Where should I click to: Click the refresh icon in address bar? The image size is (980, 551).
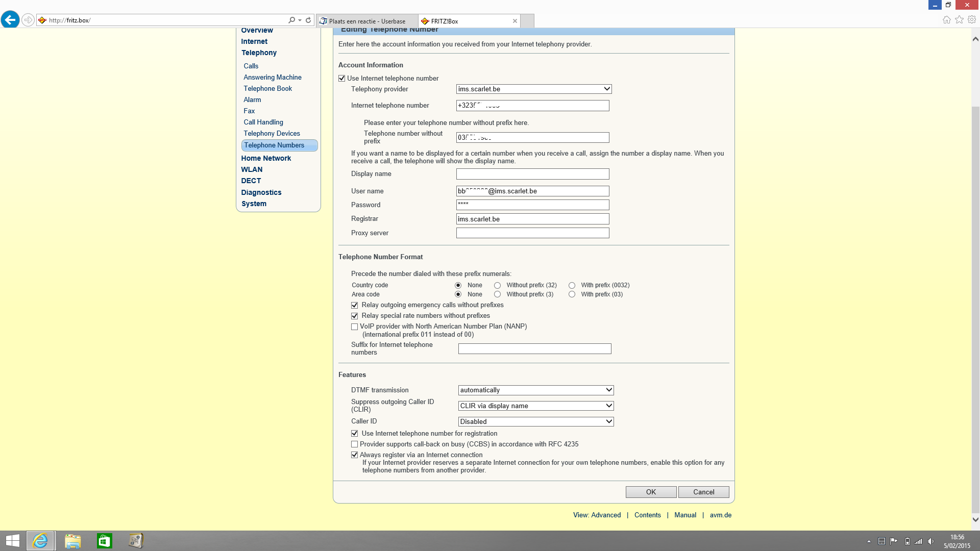pyautogui.click(x=308, y=20)
